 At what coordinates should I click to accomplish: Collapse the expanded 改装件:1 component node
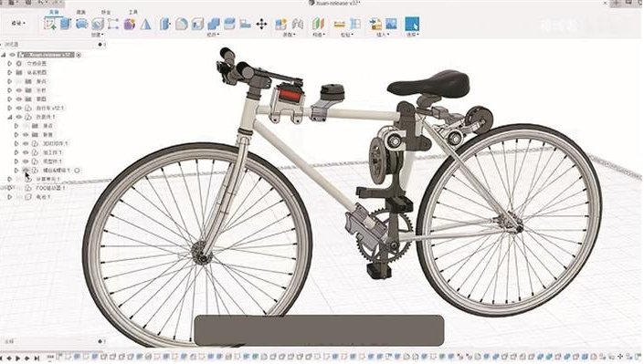[x=9, y=117]
